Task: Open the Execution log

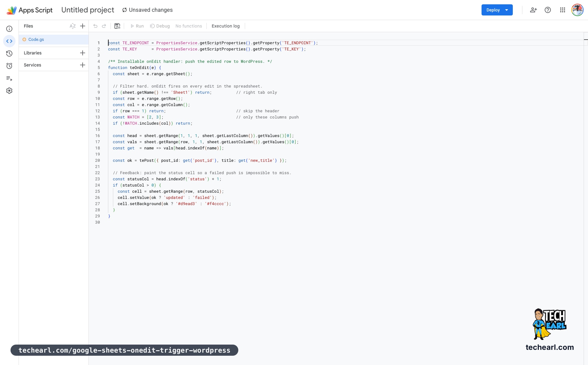Action: click(226, 26)
